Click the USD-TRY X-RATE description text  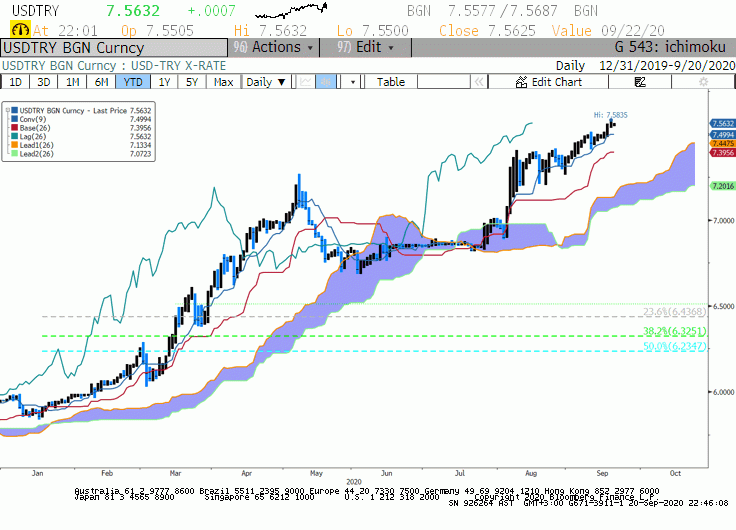[x=178, y=65]
